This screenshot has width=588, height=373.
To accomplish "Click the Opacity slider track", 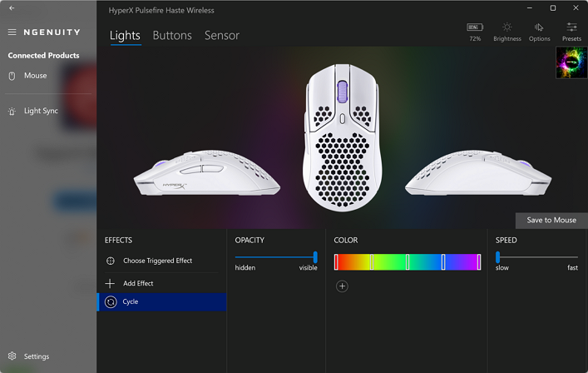I will click(274, 257).
